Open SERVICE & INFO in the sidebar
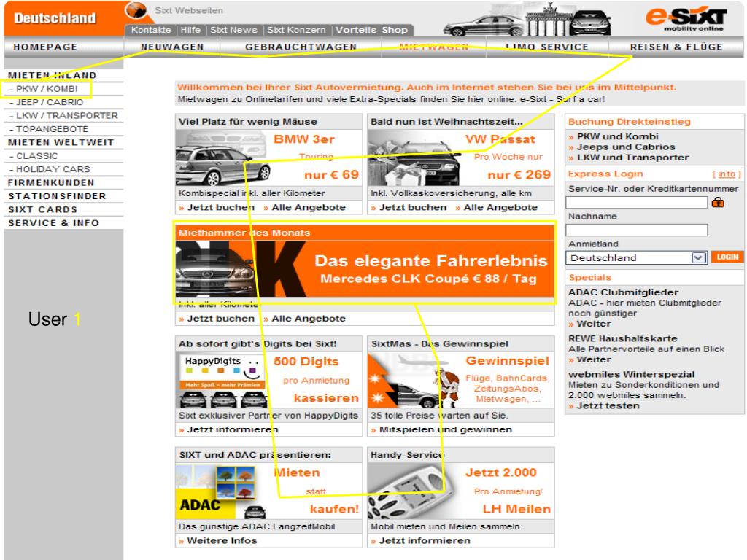 coord(54,223)
